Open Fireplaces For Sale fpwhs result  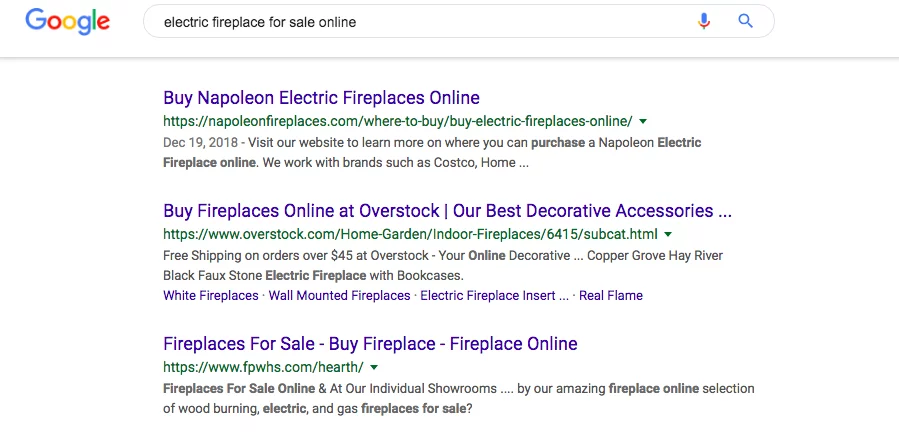(x=370, y=344)
